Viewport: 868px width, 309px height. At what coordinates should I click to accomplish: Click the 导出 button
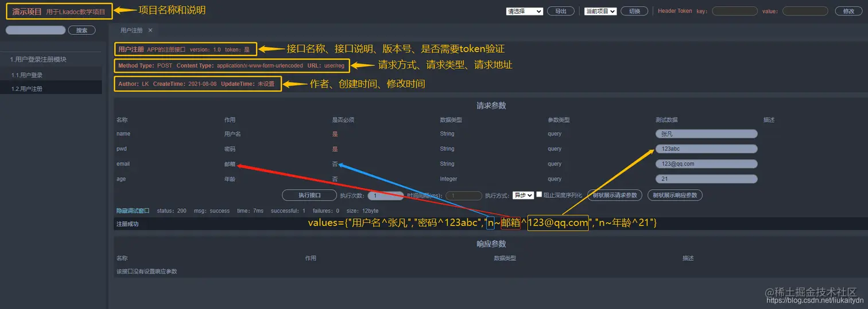[x=561, y=11]
